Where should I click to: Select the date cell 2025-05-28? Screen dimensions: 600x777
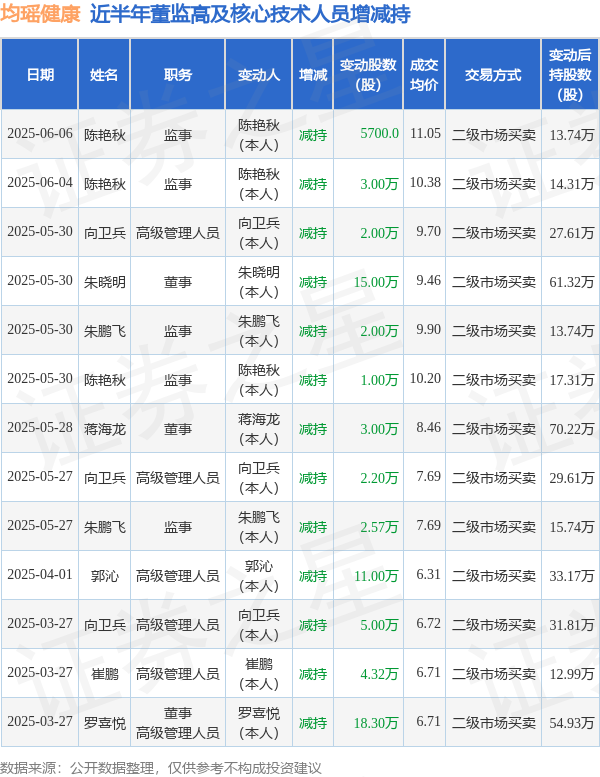pos(40,428)
